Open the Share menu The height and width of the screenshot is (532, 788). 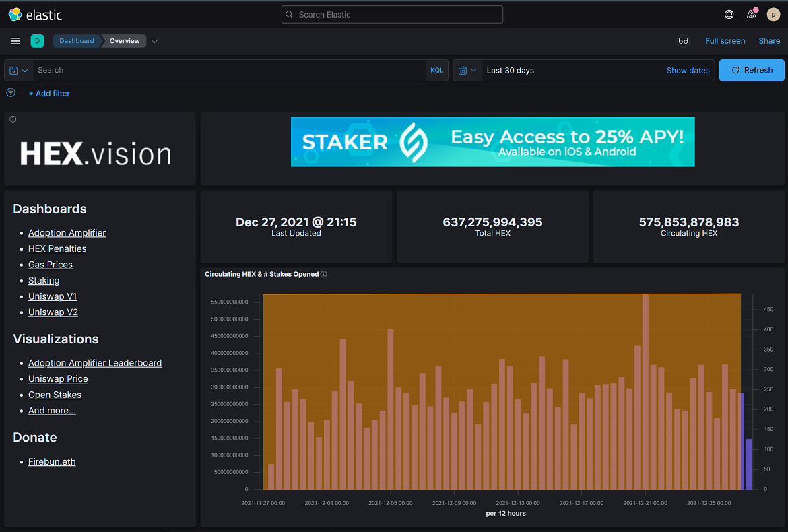pyautogui.click(x=769, y=41)
